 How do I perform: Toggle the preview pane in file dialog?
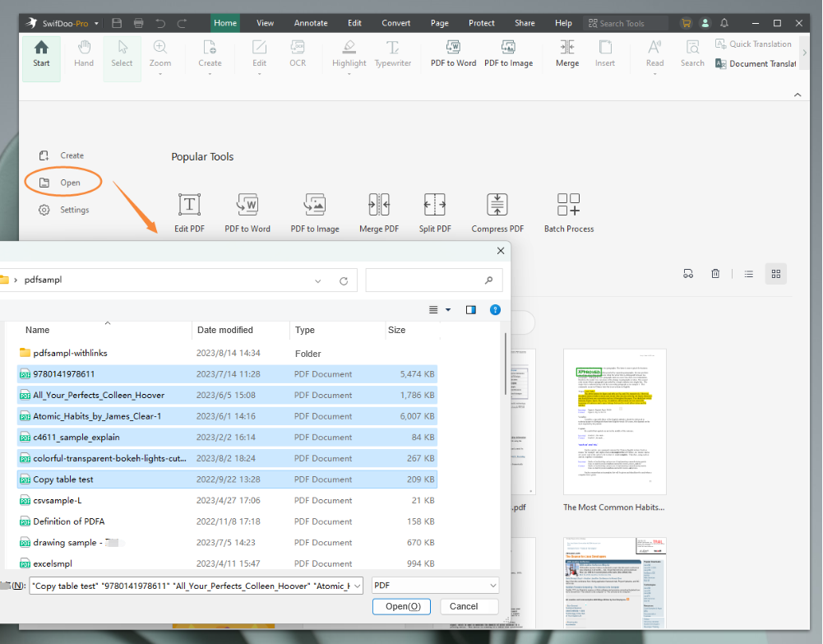(x=471, y=310)
